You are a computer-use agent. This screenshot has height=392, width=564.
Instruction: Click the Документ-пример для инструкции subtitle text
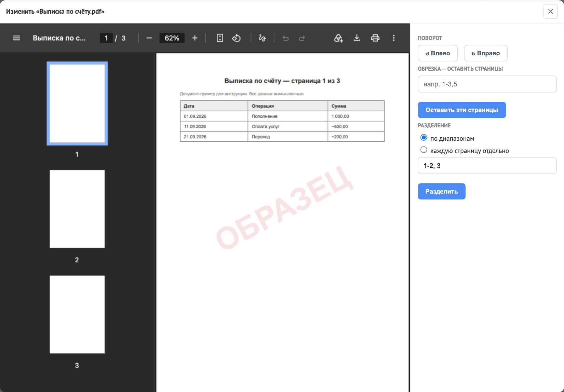pos(242,94)
